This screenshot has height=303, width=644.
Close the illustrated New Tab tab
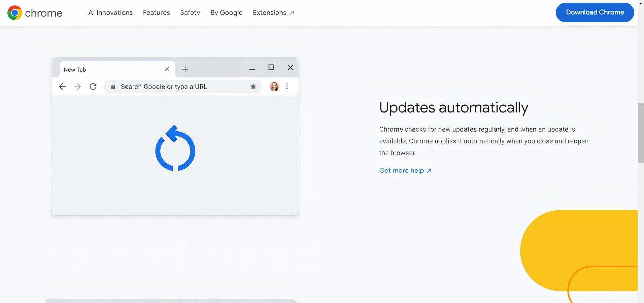[167, 69]
